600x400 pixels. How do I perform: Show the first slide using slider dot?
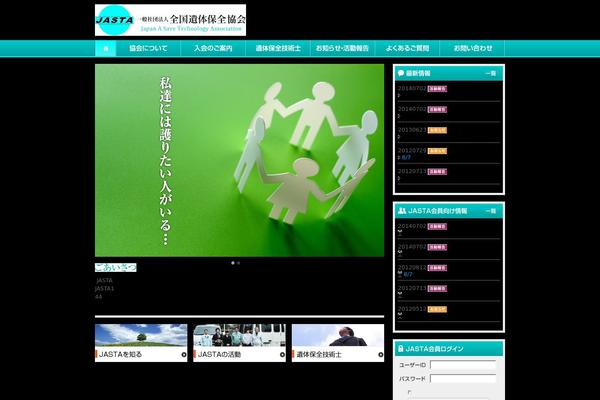pyautogui.click(x=233, y=263)
